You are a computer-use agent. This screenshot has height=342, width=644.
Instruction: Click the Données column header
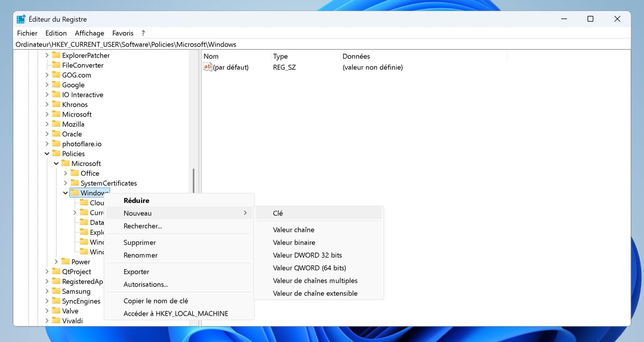click(x=424, y=56)
